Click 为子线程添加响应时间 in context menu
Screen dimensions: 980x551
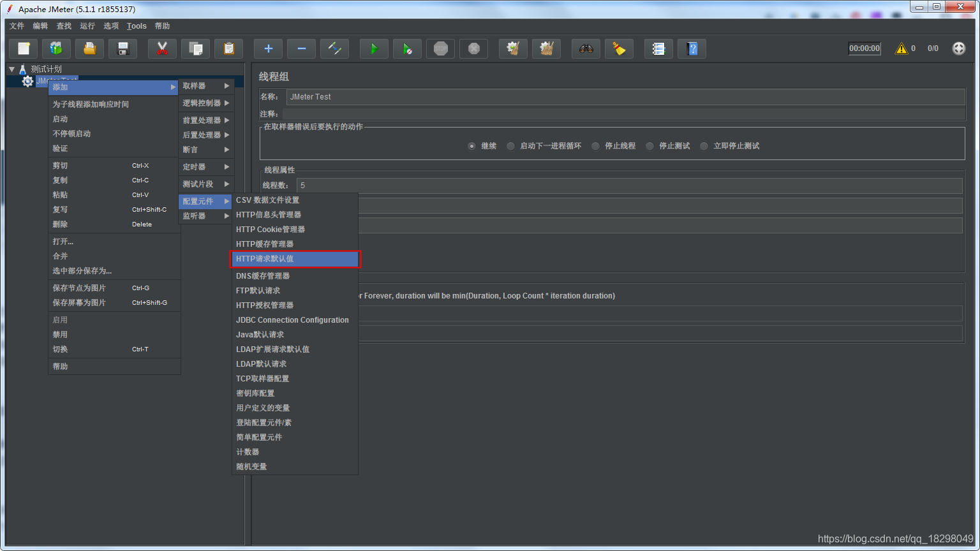(114, 105)
